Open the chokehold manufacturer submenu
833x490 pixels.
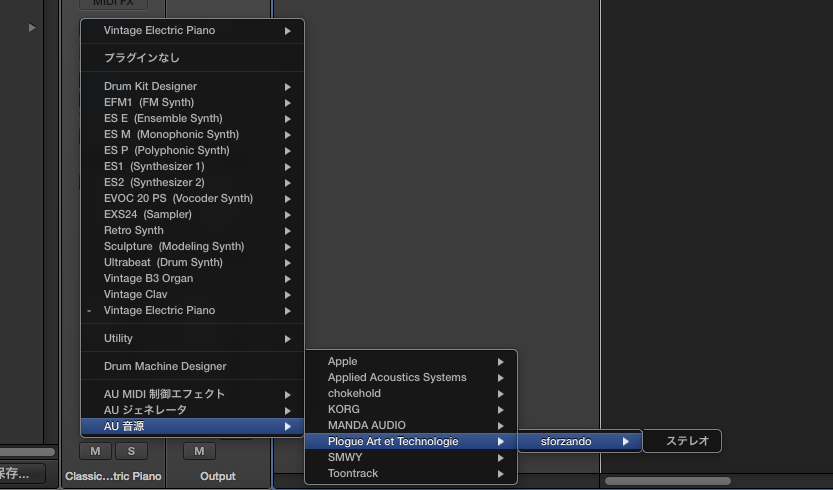[x=411, y=393]
